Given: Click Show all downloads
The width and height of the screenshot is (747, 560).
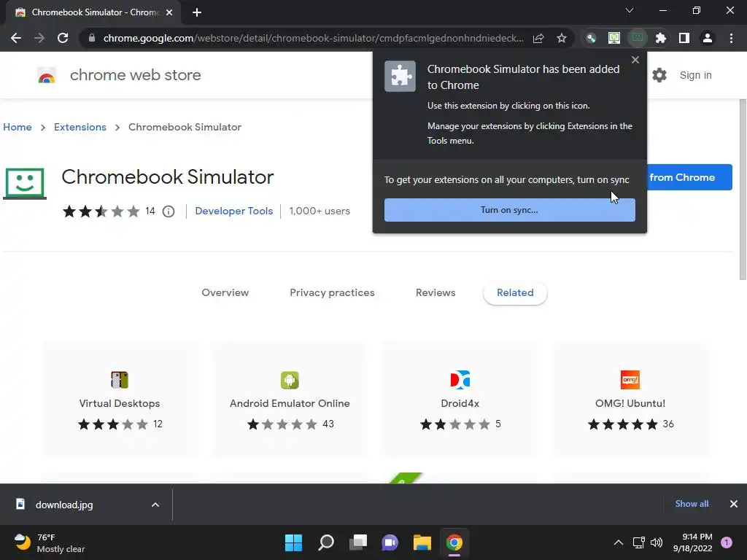Looking at the screenshot, I should coord(692,504).
